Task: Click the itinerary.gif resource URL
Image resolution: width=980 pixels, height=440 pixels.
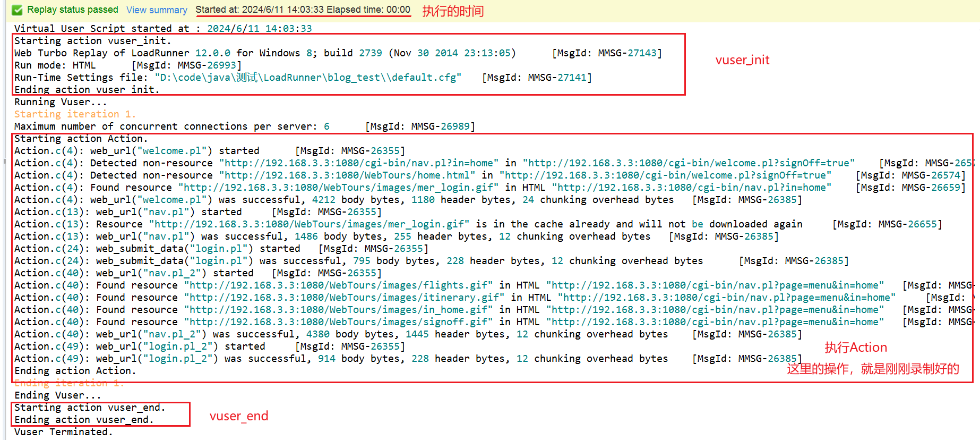Action: pyautogui.click(x=345, y=297)
